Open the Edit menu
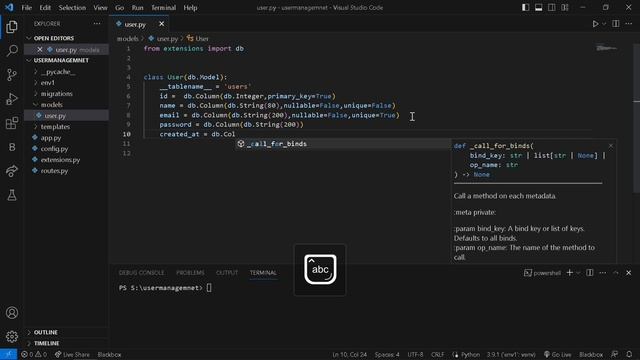This screenshot has height=360, width=640. [x=45, y=8]
